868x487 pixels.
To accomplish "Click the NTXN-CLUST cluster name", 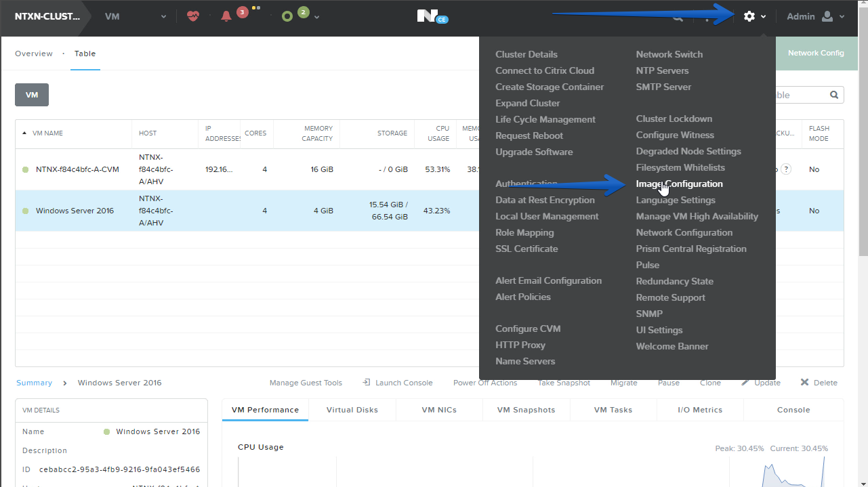I will [x=47, y=16].
